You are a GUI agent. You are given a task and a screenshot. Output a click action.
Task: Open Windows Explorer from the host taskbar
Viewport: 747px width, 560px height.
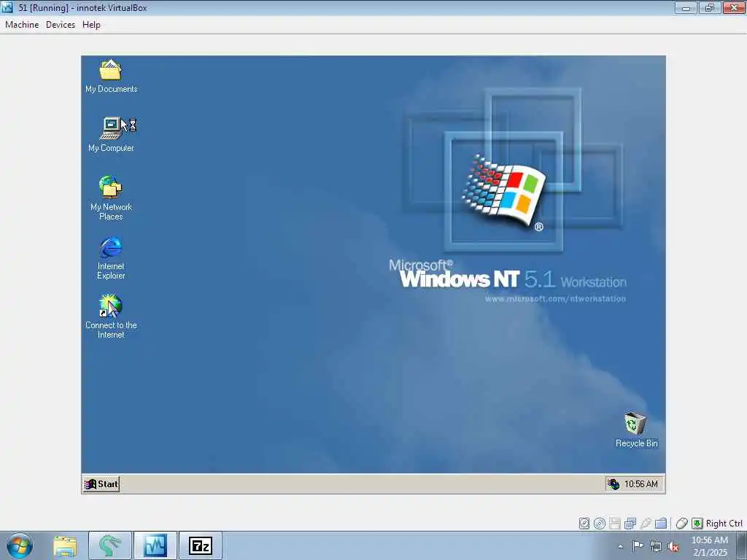click(x=65, y=545)
